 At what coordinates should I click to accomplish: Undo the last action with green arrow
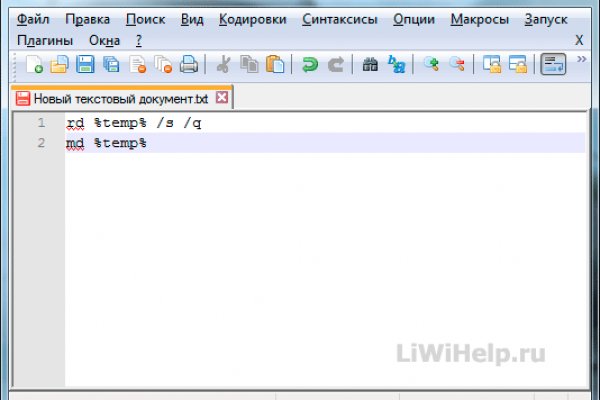click(310, 65)
